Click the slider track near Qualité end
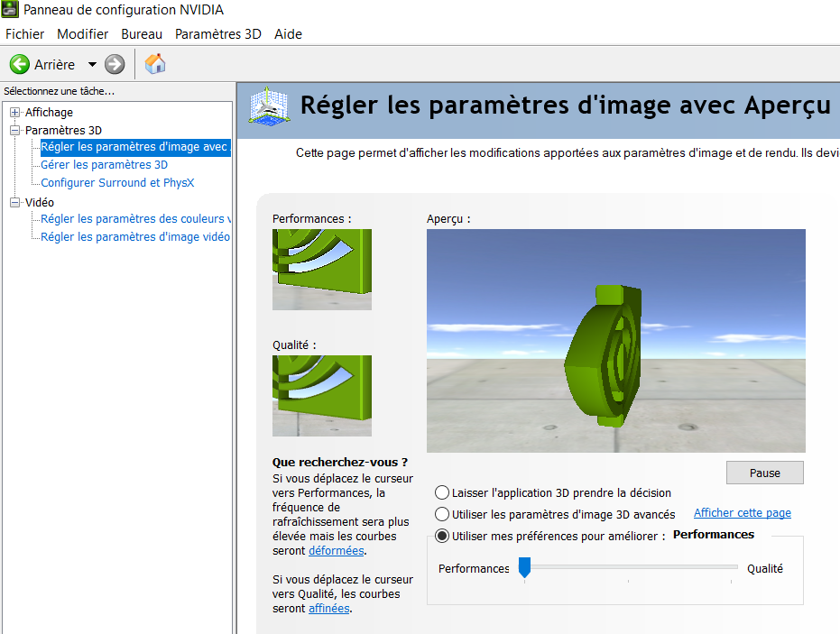The width and height of the screenshot is (840, 634). click(731, 566)
